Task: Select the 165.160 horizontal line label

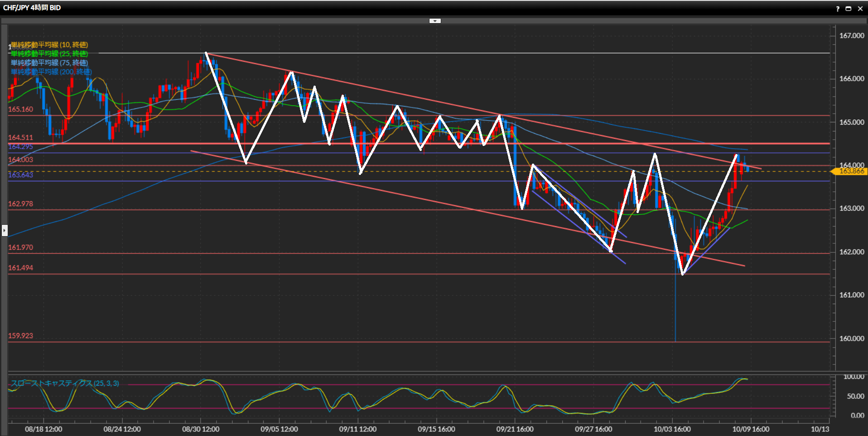Action: 21,109
